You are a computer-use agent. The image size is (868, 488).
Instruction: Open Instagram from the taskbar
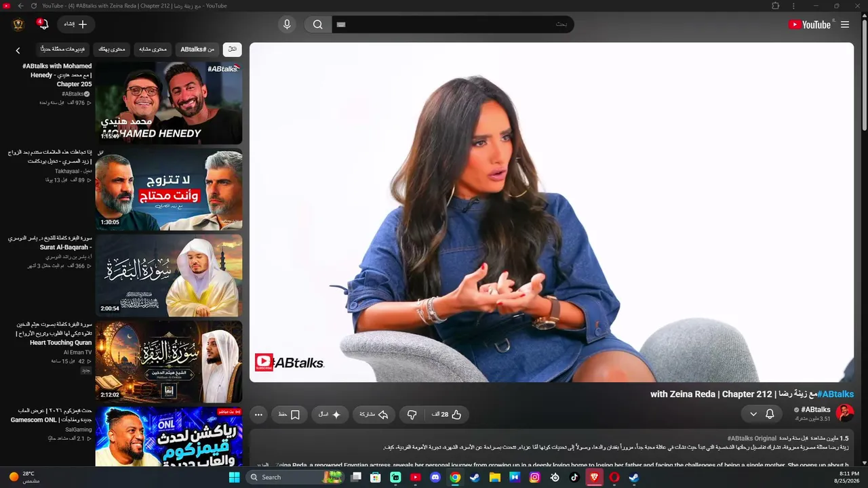point(535,477)
